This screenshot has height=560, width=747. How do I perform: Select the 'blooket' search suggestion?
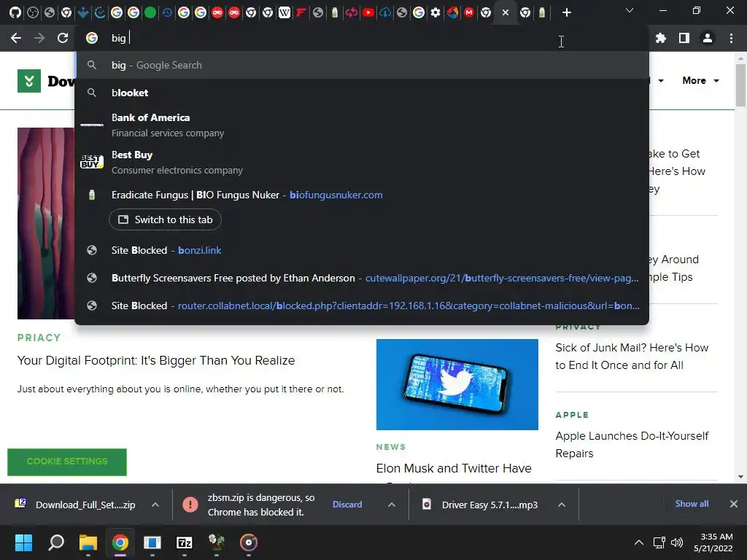point(362,93)
